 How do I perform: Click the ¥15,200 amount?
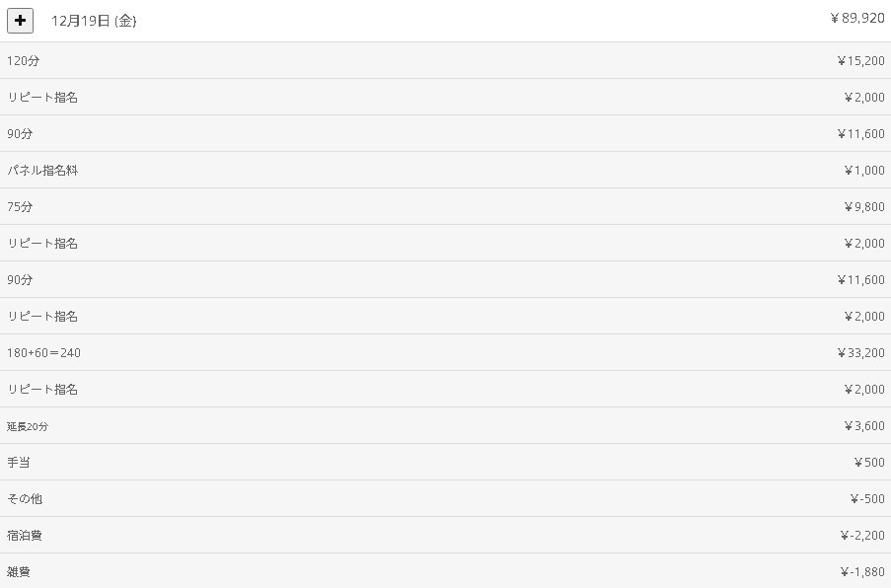(x=860, y=61)
